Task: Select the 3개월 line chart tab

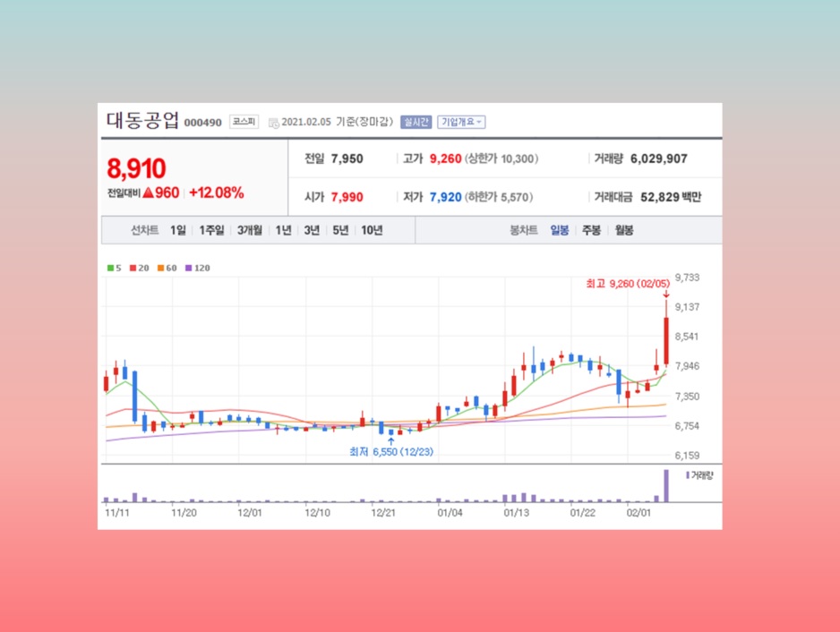Action: [x=250, y=230]
